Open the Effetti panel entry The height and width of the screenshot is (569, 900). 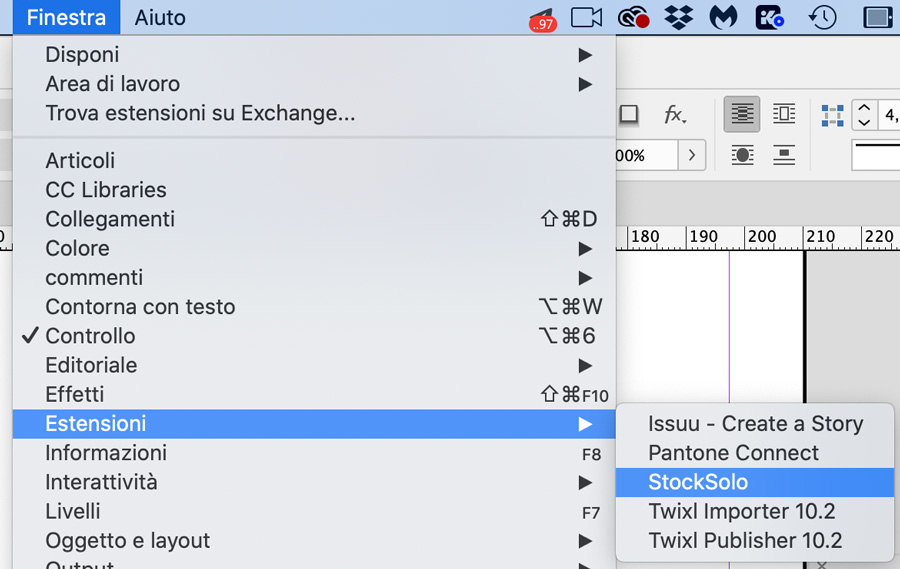pyautogui.click(x=314, y=394)
